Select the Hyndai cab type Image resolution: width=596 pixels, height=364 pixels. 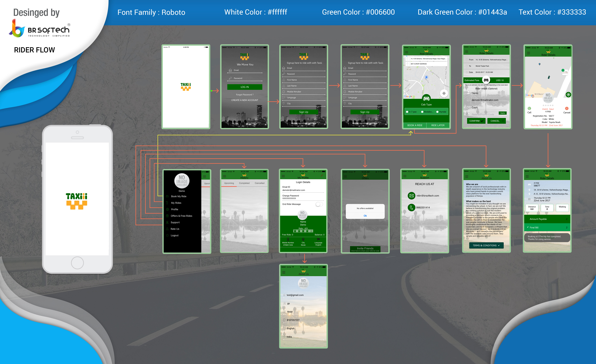point(441,112)
